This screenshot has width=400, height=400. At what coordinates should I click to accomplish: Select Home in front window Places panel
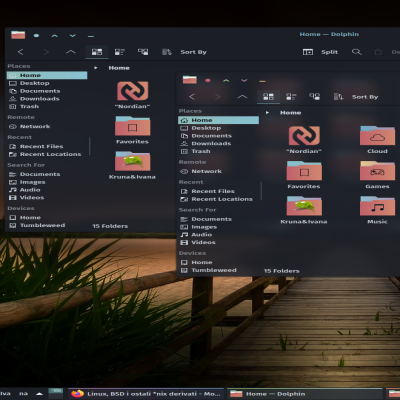click(218, 120)
